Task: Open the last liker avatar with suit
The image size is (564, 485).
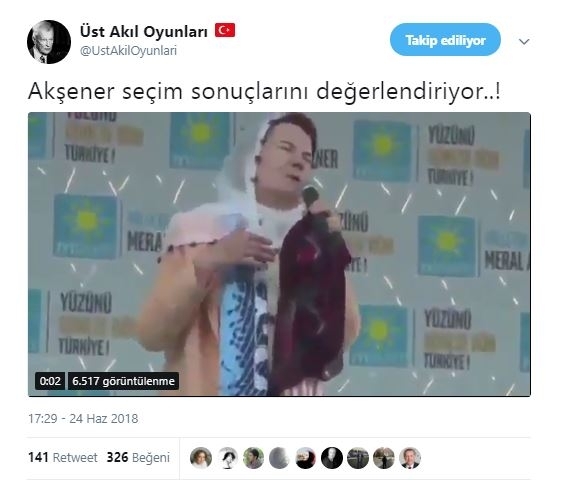Action: [x=410, y=458]
